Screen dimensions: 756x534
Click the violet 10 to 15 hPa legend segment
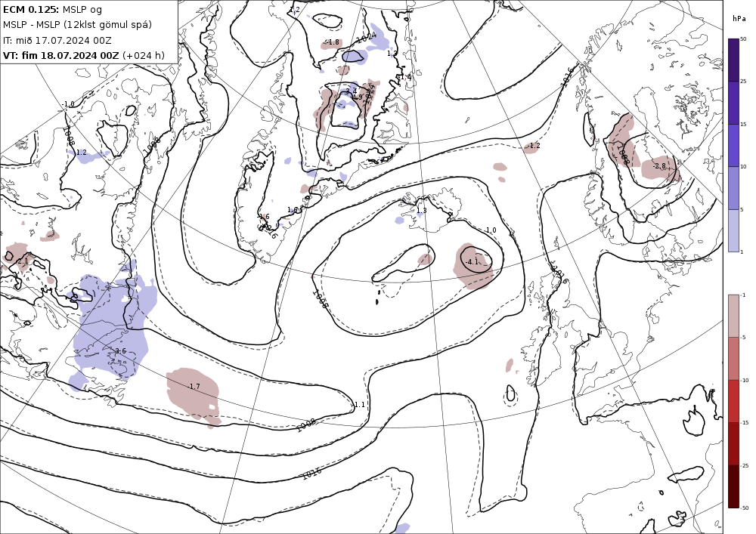[733, 146]
